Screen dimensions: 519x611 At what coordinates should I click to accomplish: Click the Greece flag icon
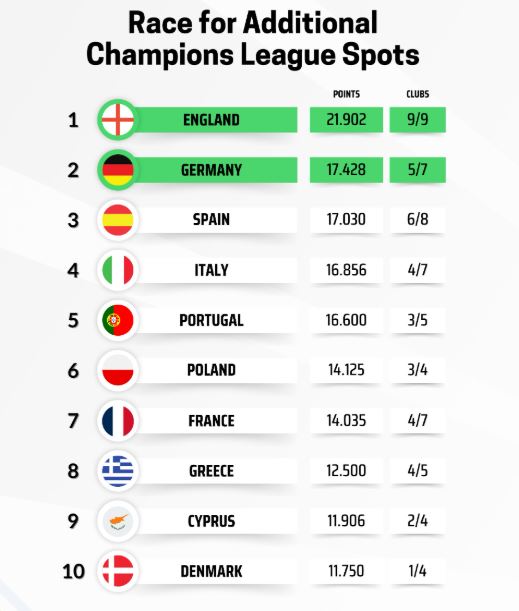[118, 471]
